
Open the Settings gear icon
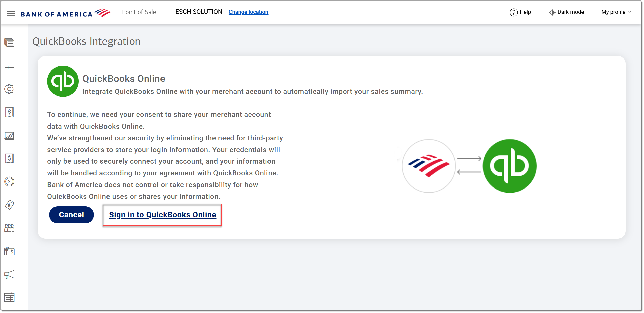[x=9, y=89]
